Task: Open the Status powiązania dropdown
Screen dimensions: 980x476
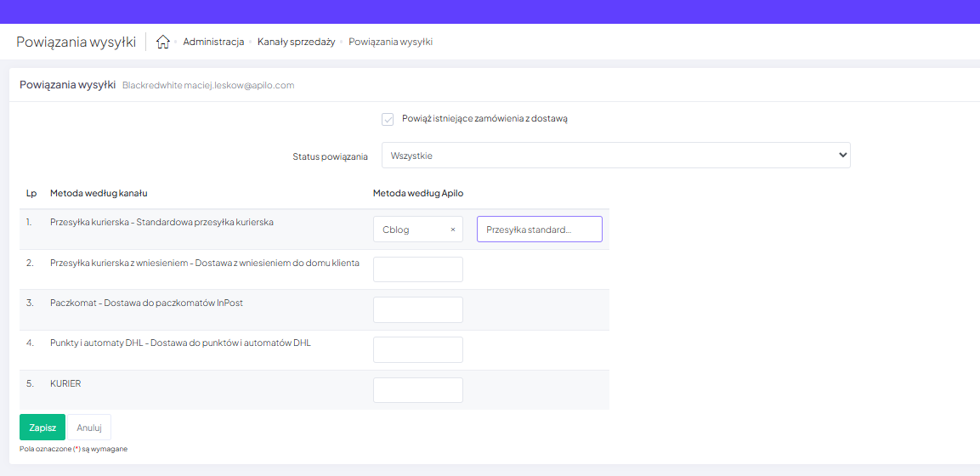Action: point(615,156)
